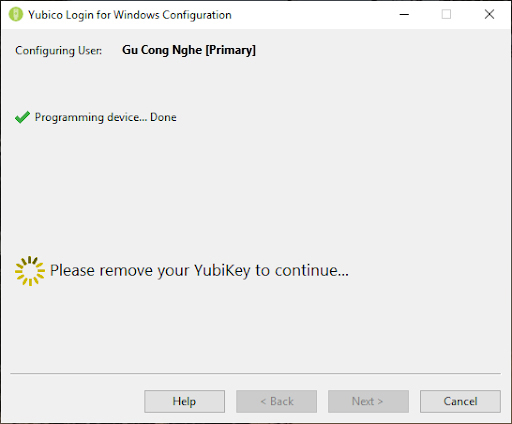Click the [Primary] tag after the user name
512x424 pixels.
click(x=231, y=50)
